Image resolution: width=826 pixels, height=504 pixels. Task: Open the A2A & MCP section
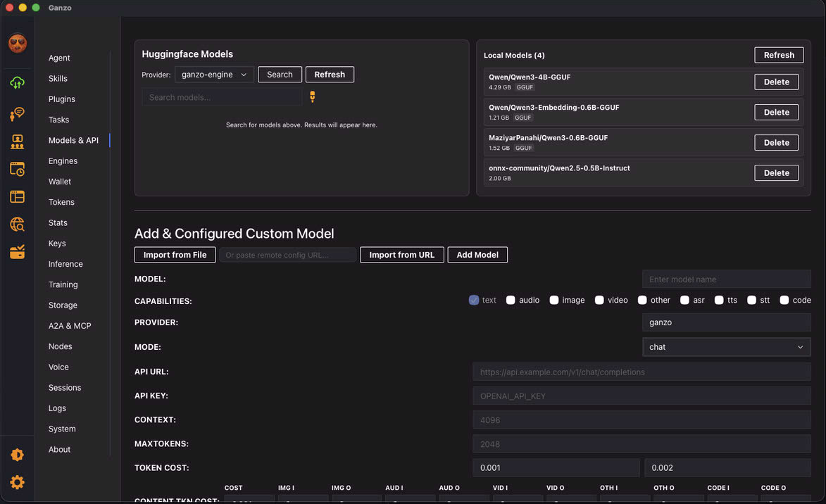tap(70, 325)
